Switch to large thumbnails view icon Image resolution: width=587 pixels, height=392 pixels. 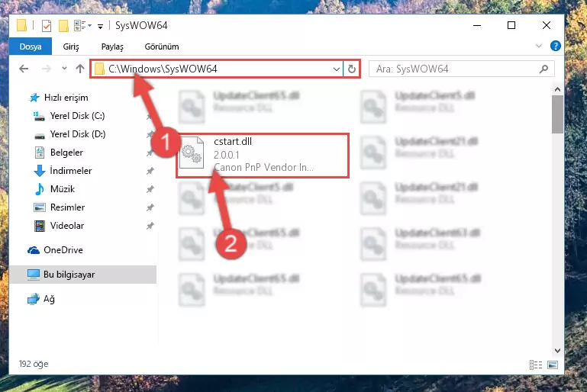tap(553, 365)
